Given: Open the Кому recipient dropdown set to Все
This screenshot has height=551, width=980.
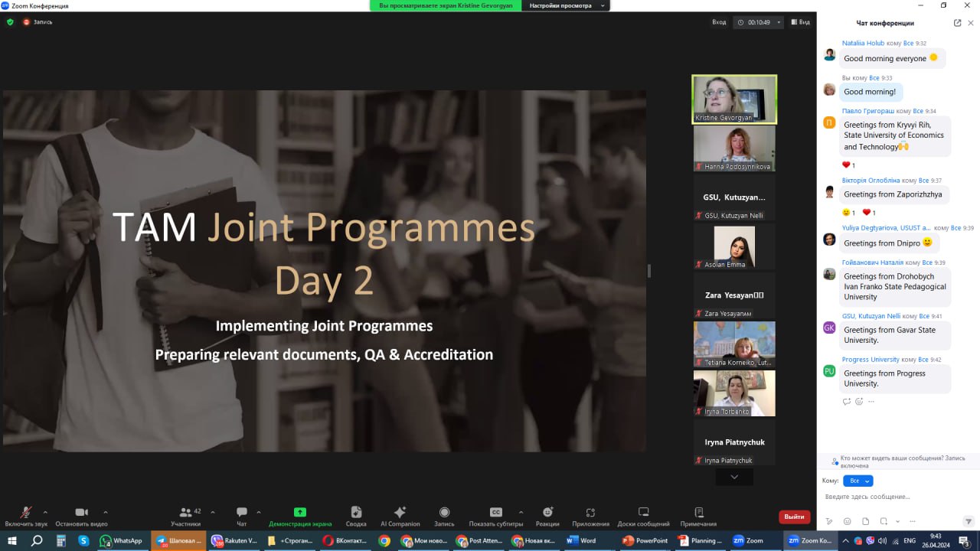Looking at the screenshot, I should point(857,481).
